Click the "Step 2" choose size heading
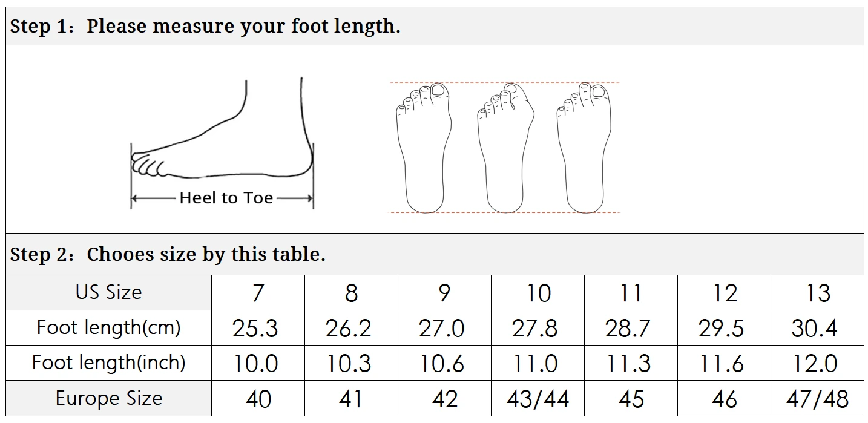 click(x=168, y=254)
